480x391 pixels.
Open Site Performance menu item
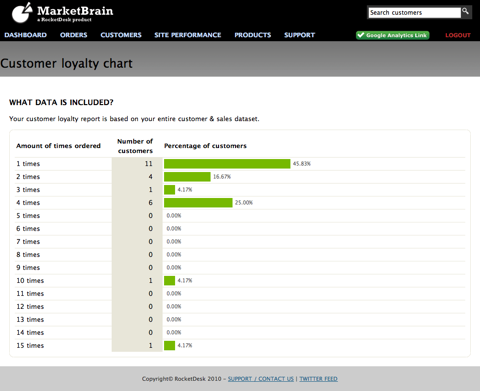188,35
